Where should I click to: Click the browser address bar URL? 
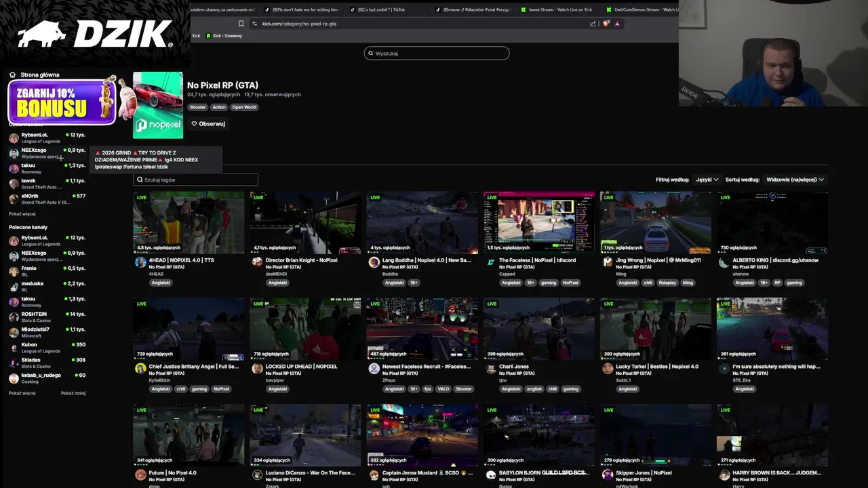299,24
